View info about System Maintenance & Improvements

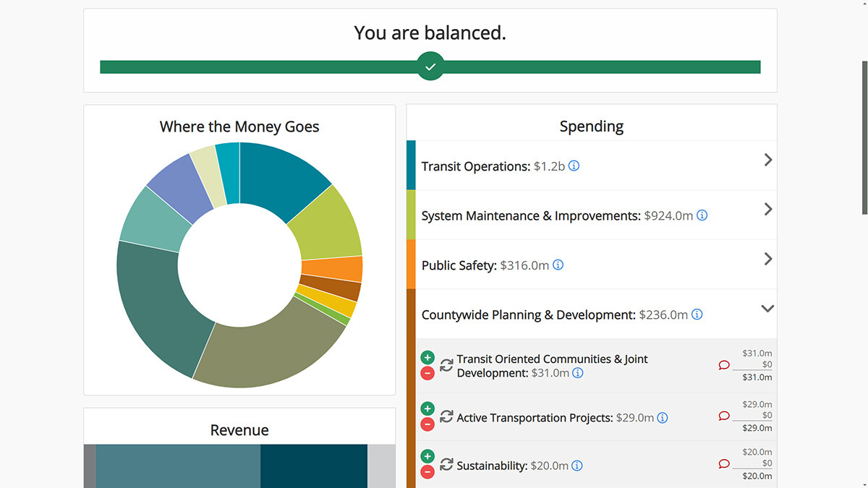(x=701, y=215)
